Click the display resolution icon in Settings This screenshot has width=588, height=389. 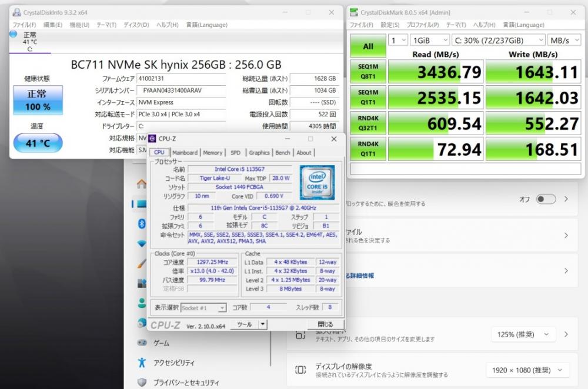coord(300,370)
